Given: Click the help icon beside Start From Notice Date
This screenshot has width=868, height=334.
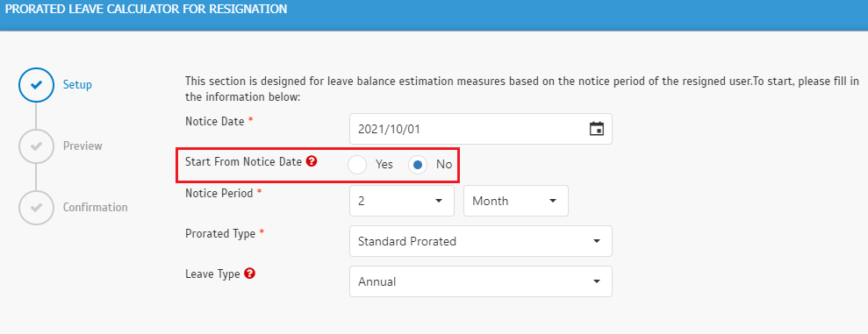Looking at the screenshot, I should (x=311, y=161).
